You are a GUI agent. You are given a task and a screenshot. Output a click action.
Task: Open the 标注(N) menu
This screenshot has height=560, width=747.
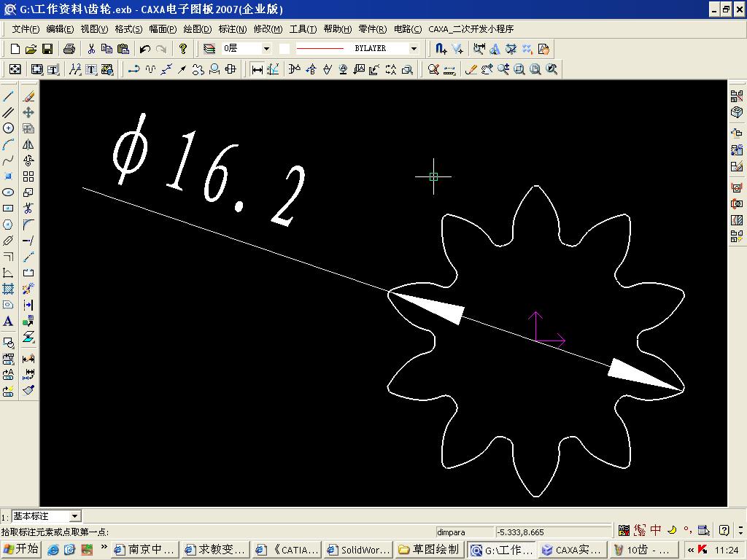pyautogui.click(x=233, y=29)
